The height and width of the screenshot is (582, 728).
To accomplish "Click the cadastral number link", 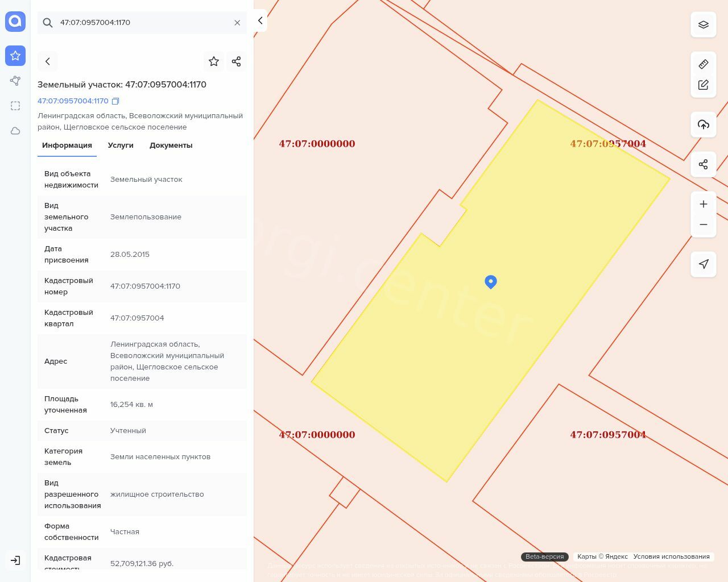I will 73,101.
